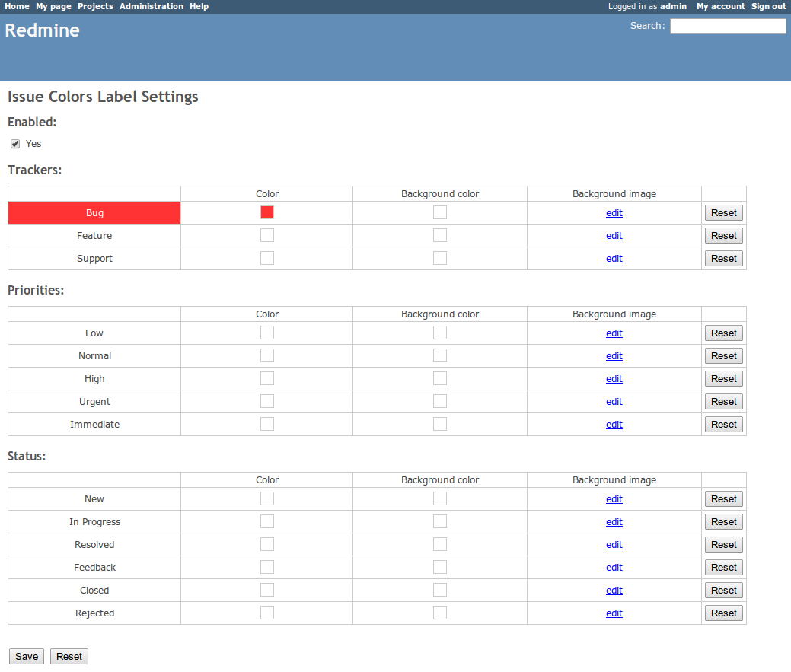Edit background image for Bug
The image size is (791, 672).
[614, 213]
